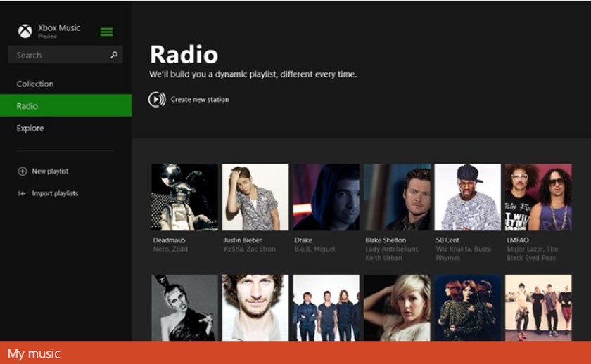Screen dimensions: 591x364
Task: Click the Create new station link
Action: 199,100
